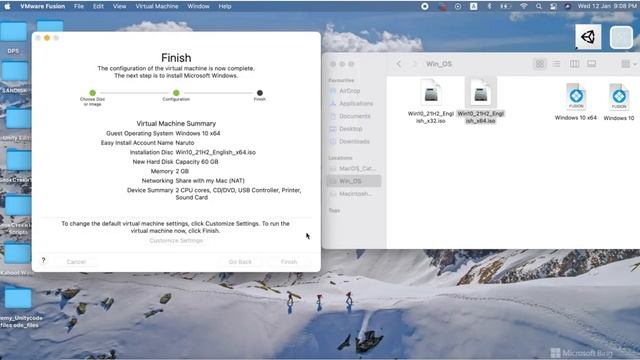Click the Unity icon on the desktop
The height and width of the screenshot is (360, 640).
[588, 37]
